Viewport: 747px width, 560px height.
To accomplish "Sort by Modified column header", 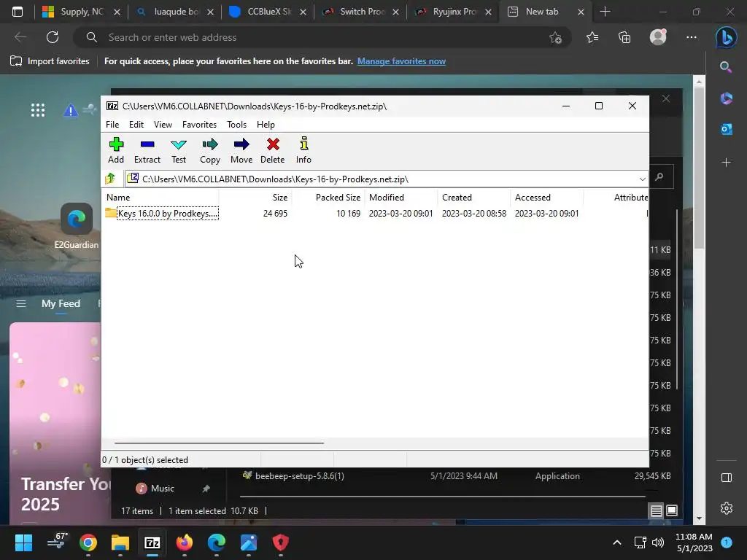I will pos(401,197).
